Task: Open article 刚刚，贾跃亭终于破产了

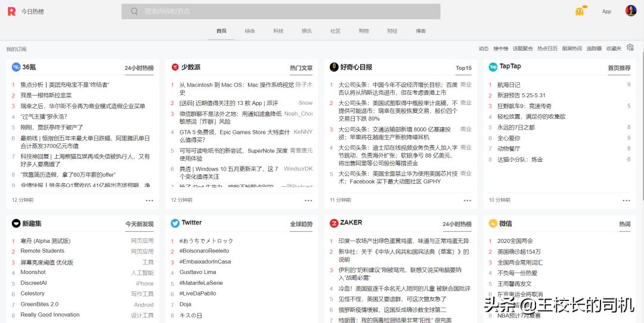Action: coord(52,128)
